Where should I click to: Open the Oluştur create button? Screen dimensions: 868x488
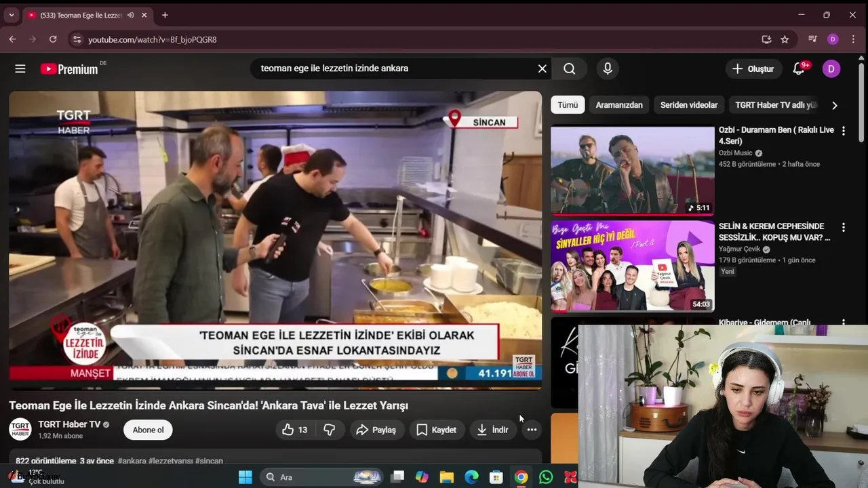pos(753,68)
